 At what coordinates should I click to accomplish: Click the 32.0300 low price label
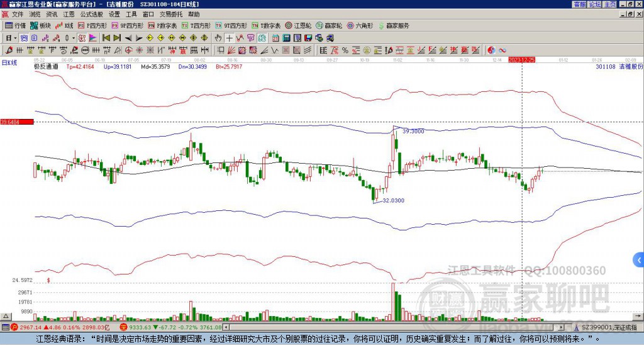pyautogui.click(x=393, y=201)
